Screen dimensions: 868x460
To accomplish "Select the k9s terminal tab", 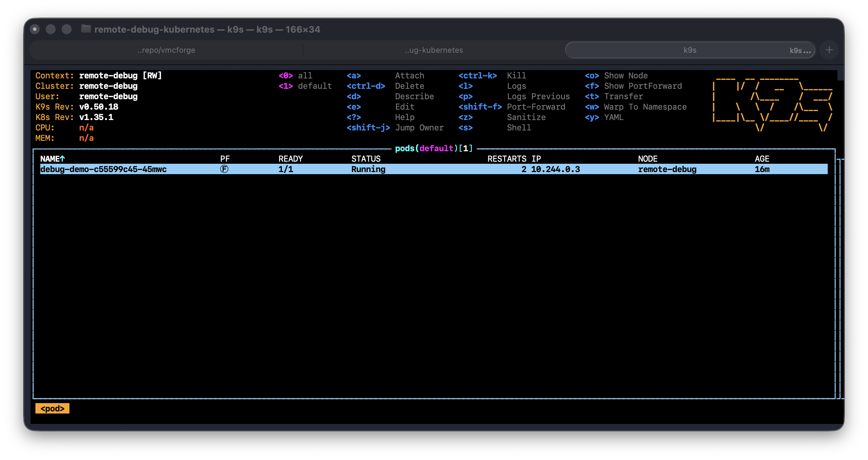I will click(690, 50).
